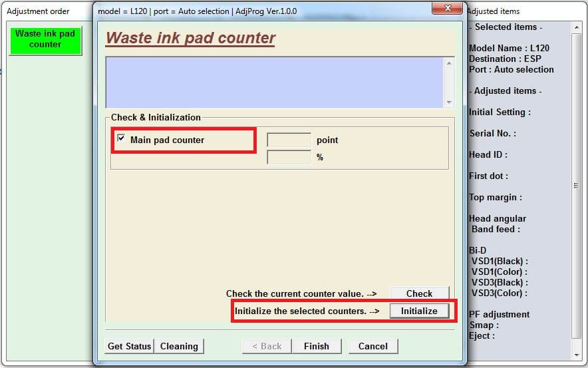Click the point value field
The width and height of the screenshot is (588, 368).
[x=289, y=140]
